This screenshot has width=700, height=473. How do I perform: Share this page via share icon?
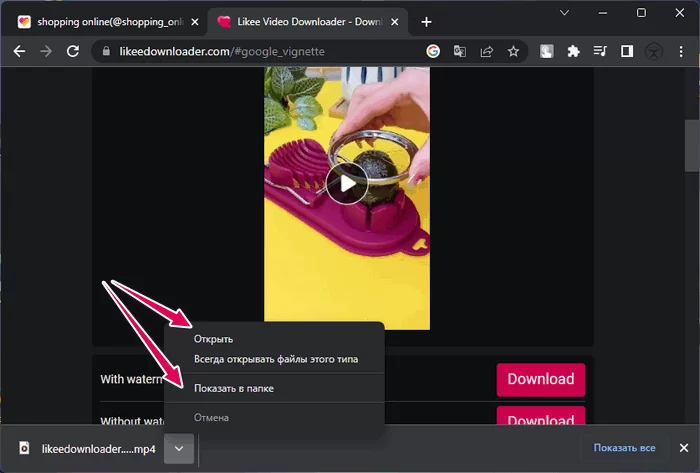coord(487,50)
